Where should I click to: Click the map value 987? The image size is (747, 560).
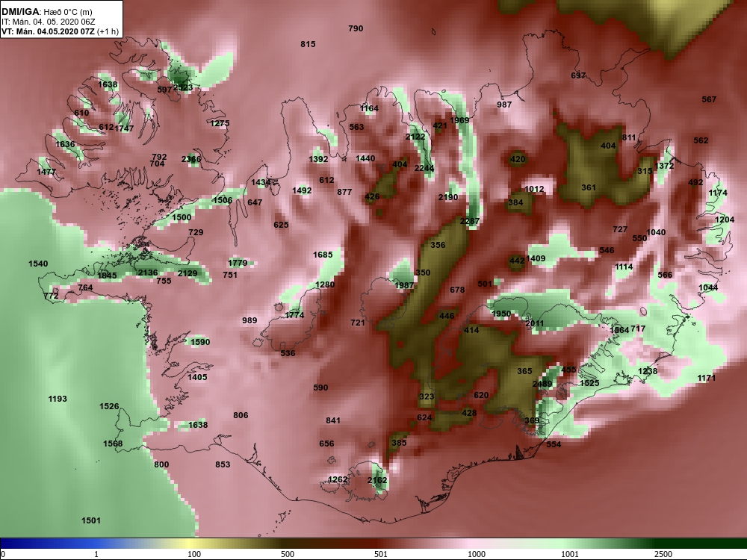(504, 105)
